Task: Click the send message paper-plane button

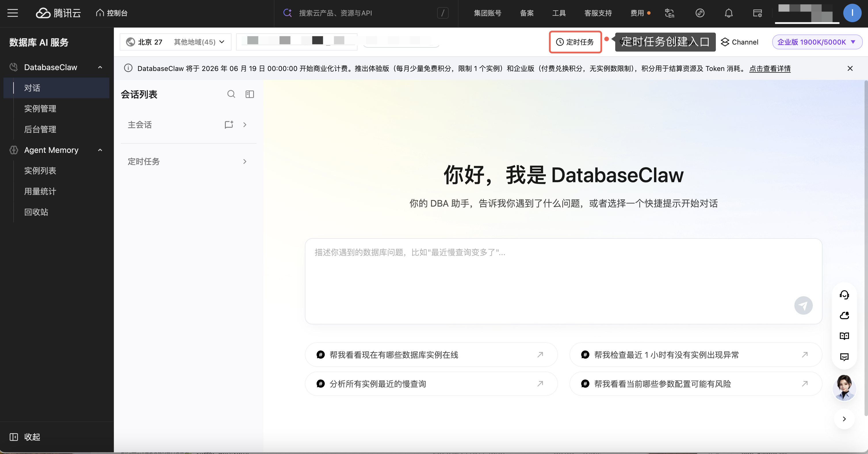Action: [803, 305]
